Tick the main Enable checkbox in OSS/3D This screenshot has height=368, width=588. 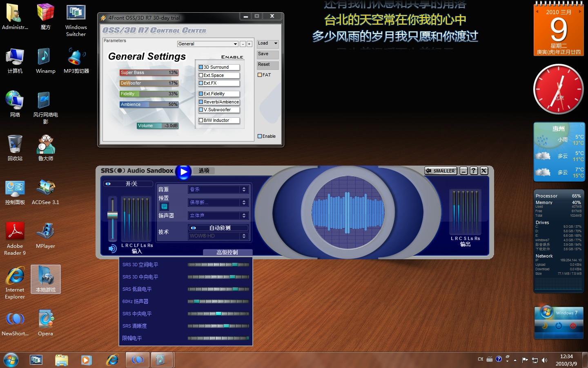pos(260,136)
